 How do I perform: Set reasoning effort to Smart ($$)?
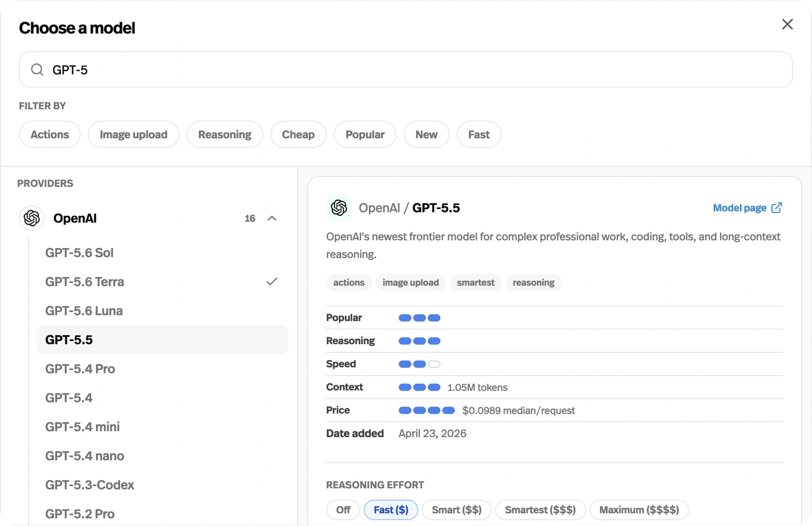[x=456, y=510]
